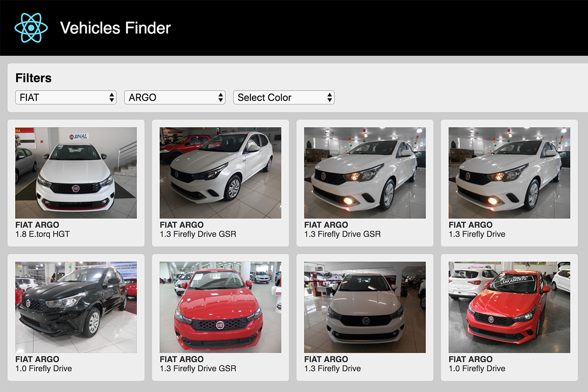Click 1.3 Firefly Drive GSR under the red car
This screenshot has width=588, height=392.
198,368
